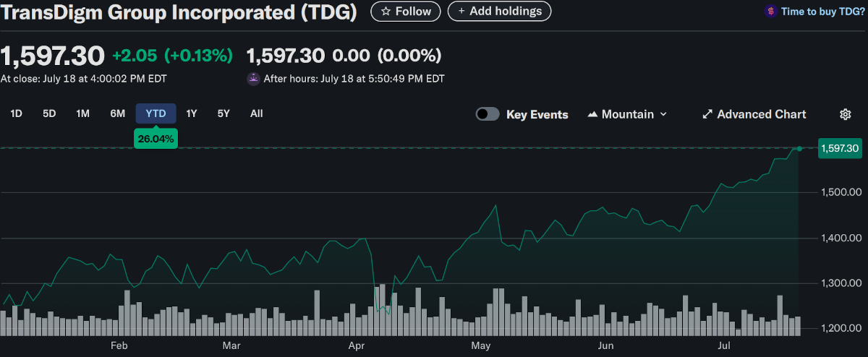Screen dimensions: 868x357
Task: Open the Advanced Chart view
Action: click(x=754, y=114)
